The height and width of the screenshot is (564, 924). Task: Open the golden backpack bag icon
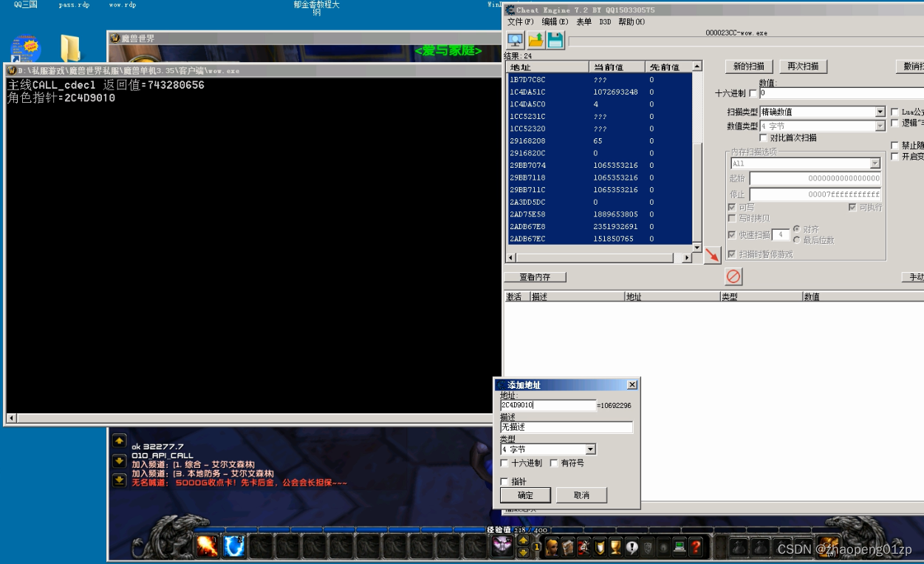(x=829, y=546)
